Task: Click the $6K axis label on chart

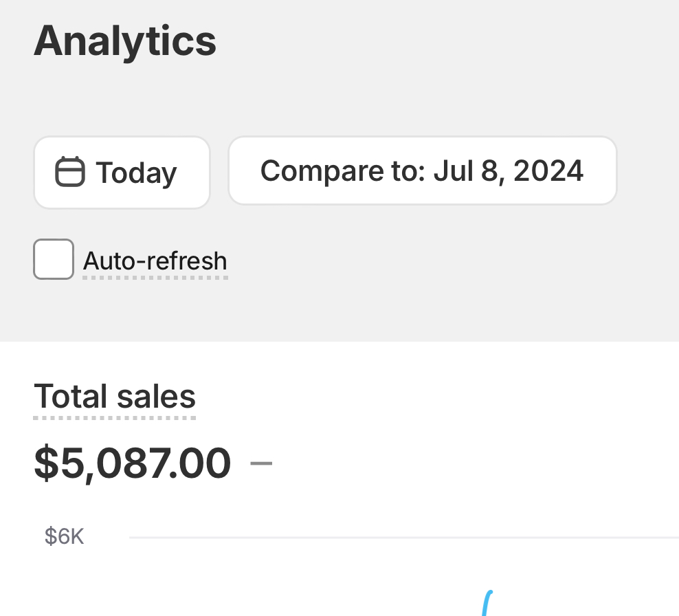Action: (64, 536)
